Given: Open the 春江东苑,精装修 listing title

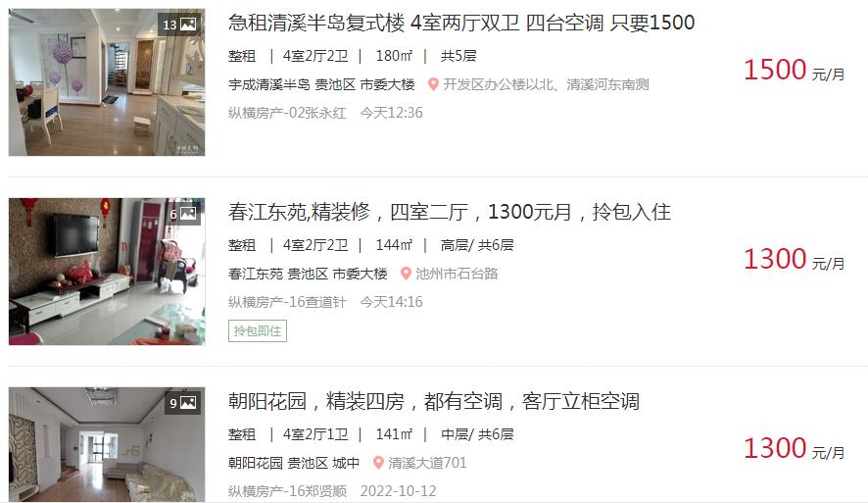Looking at the screenshot, I should pos(450,212).
